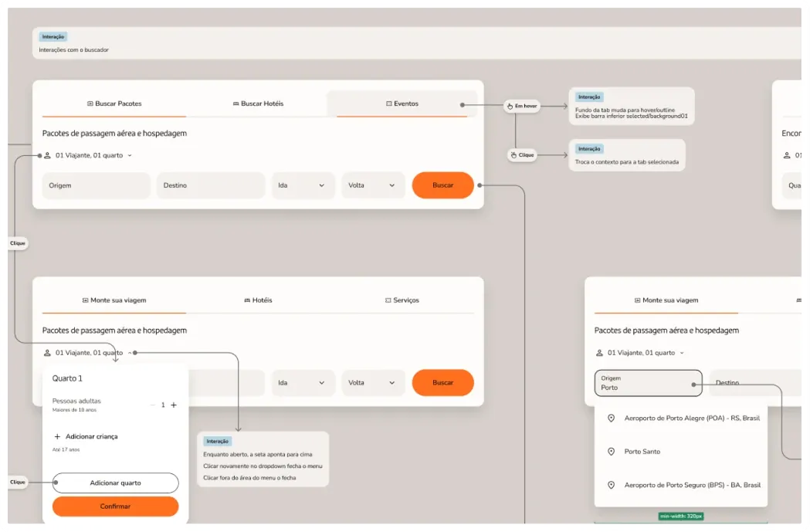Collapse travelers dropdown above Quarto 1 panel
The image size is (810, 532).
point(88,353)
